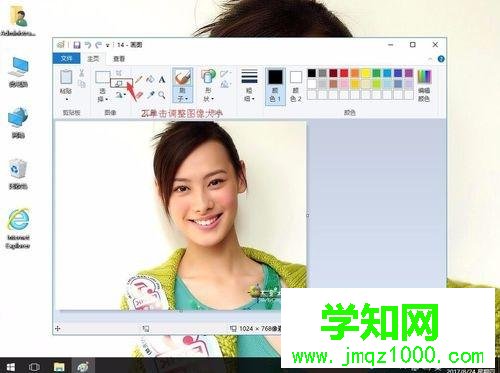Viewport: 500px width, 373px height.
Task: Select the Fill with color bucket tool
Action: [150, 79]
